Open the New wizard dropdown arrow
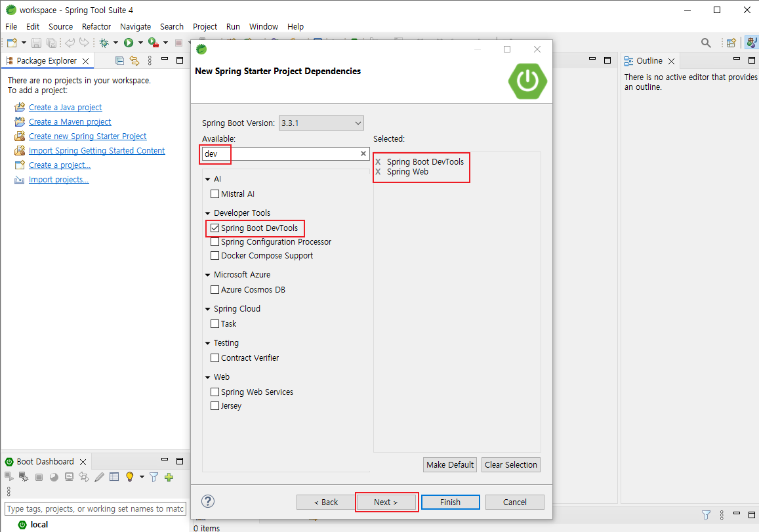The width and height of the screenshot is (759, 532). point(23,43)
